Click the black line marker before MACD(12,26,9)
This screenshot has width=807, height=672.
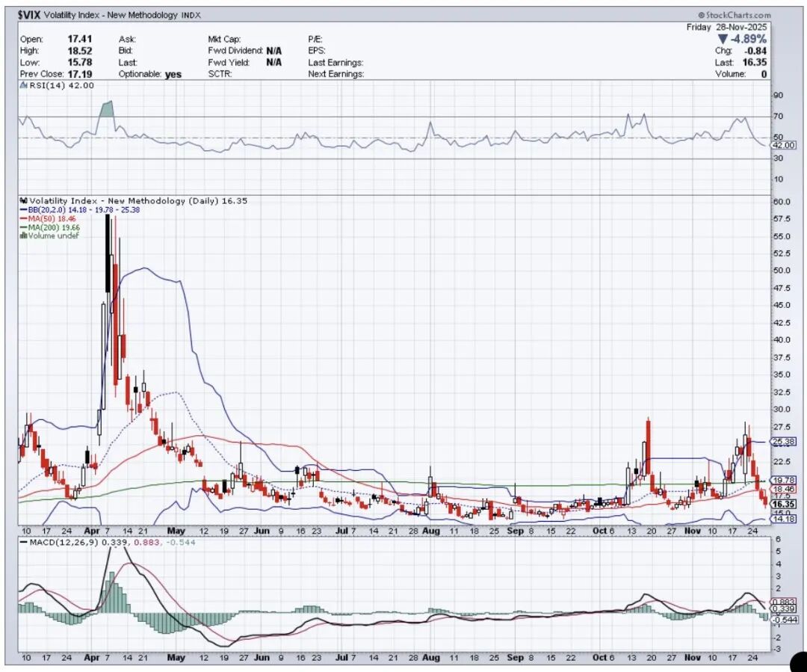tap(24, 542)
